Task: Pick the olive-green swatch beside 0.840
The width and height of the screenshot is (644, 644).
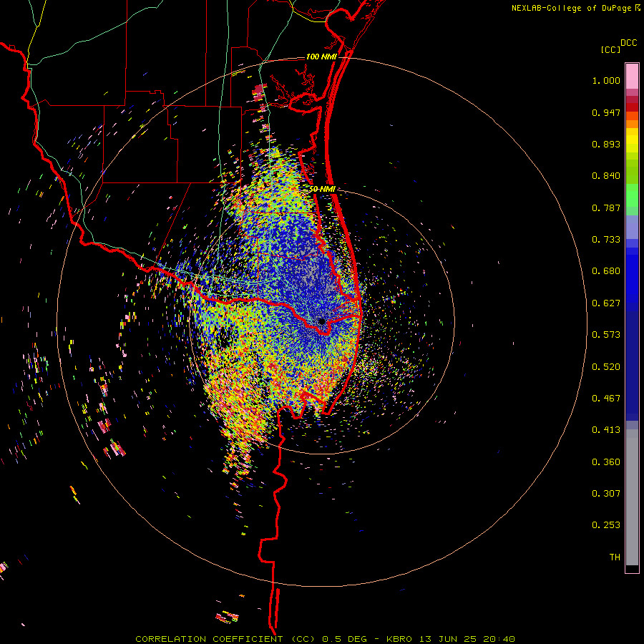Action: coord(632,171)
